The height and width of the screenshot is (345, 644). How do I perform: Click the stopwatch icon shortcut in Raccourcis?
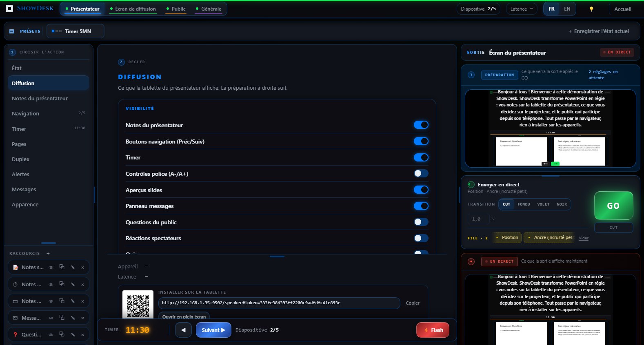click(15, 284)
